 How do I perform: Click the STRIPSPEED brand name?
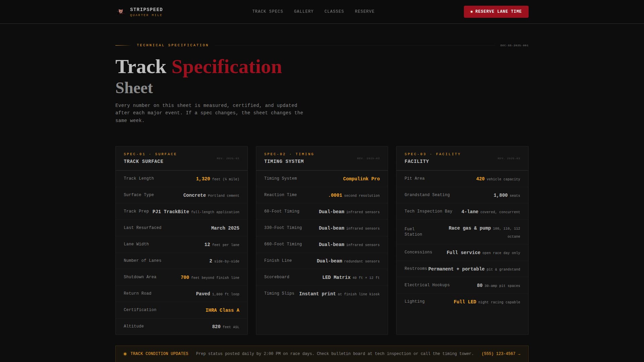coord(146,10)
